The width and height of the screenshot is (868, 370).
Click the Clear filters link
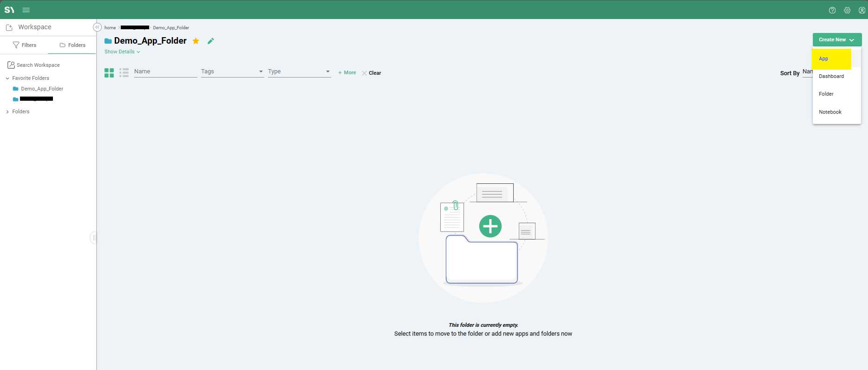[x=372, y=73]
